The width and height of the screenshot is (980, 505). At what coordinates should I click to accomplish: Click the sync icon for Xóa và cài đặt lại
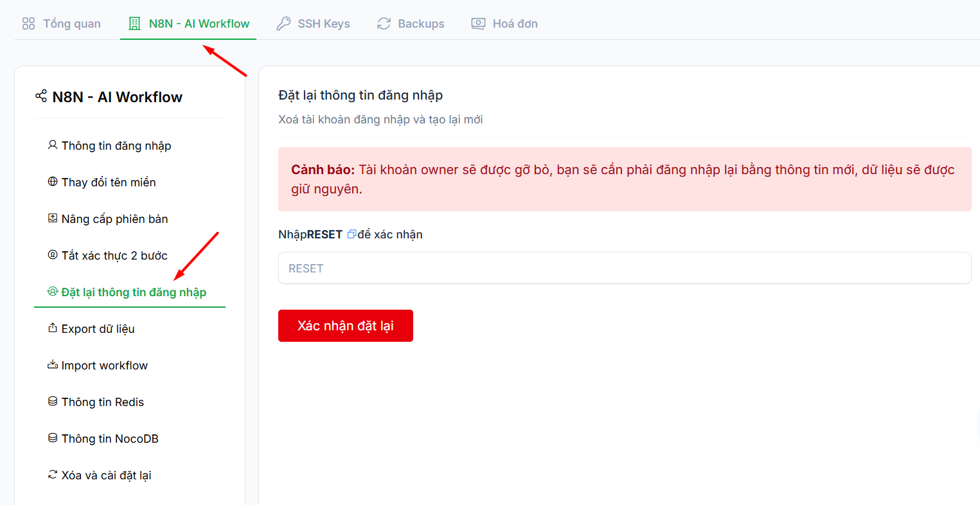pyautogui.click(x=53, y=475)
